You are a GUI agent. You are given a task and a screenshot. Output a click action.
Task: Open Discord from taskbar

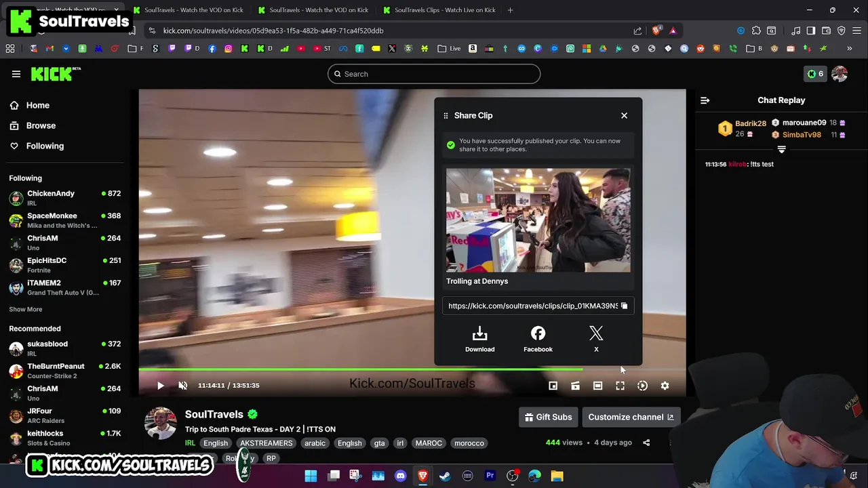tap(400, 476)
